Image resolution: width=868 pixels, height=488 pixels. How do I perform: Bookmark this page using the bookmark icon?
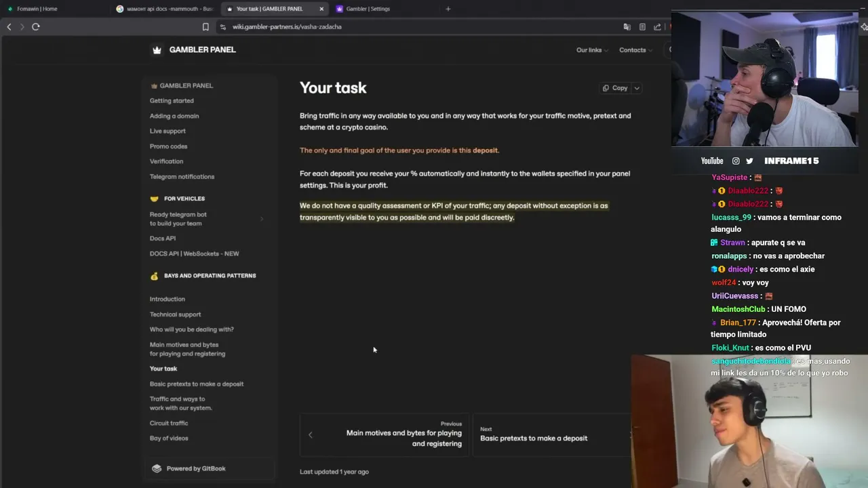[205, 27]
